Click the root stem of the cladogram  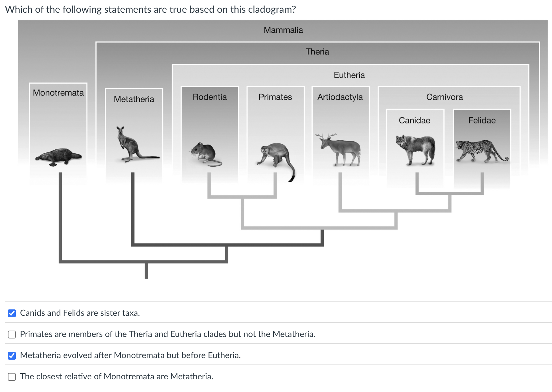click(146, 271)
